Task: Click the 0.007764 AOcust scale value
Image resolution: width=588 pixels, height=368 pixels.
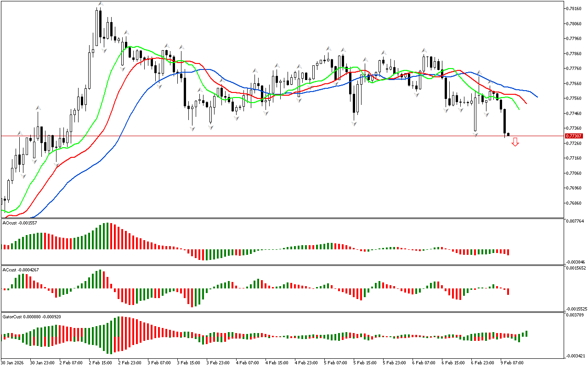Action: pos(576,221)
